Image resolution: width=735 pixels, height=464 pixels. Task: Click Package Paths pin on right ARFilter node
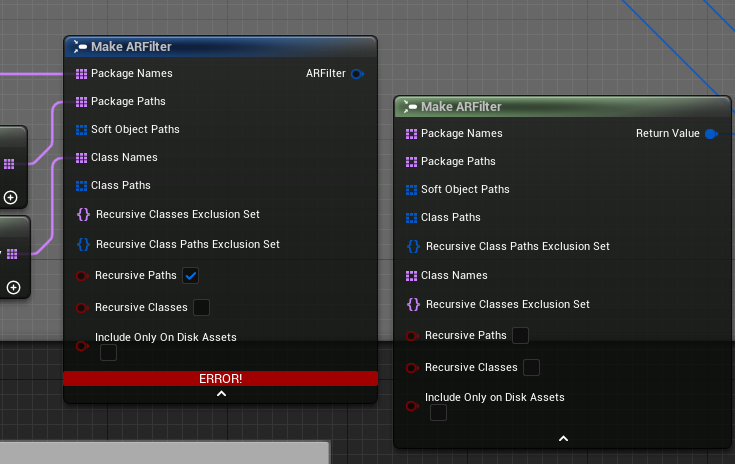(x=411, y=162)
